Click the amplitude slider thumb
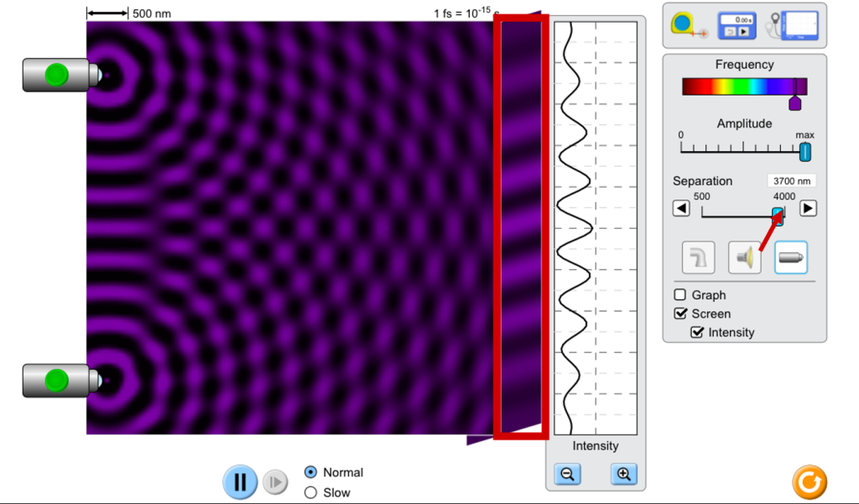 coord(804,152)
